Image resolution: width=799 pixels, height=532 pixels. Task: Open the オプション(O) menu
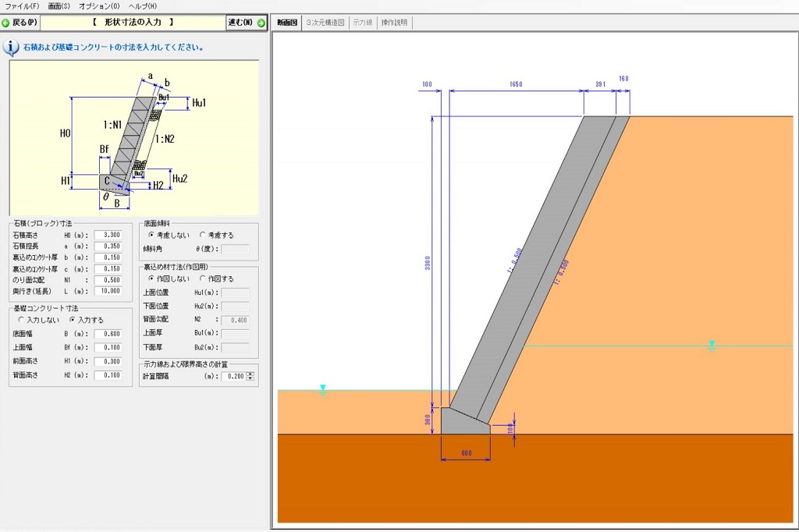click(99, 6)
